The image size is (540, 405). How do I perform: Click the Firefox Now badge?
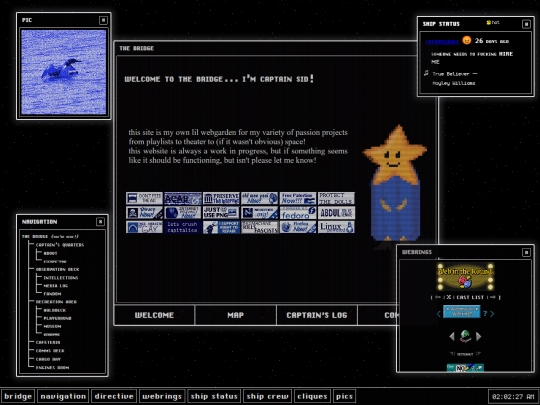[298, 227]
